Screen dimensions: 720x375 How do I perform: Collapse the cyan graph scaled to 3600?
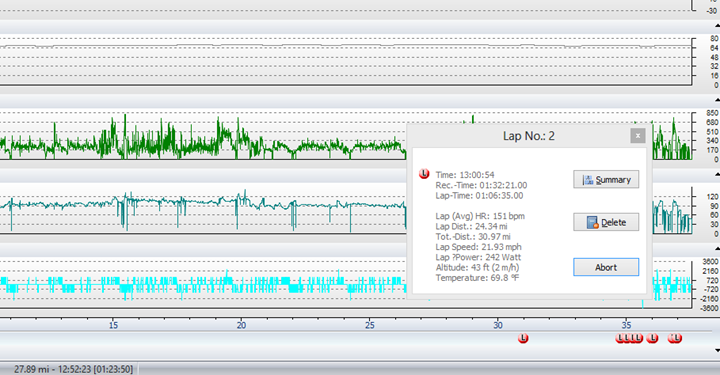(717, 249)
